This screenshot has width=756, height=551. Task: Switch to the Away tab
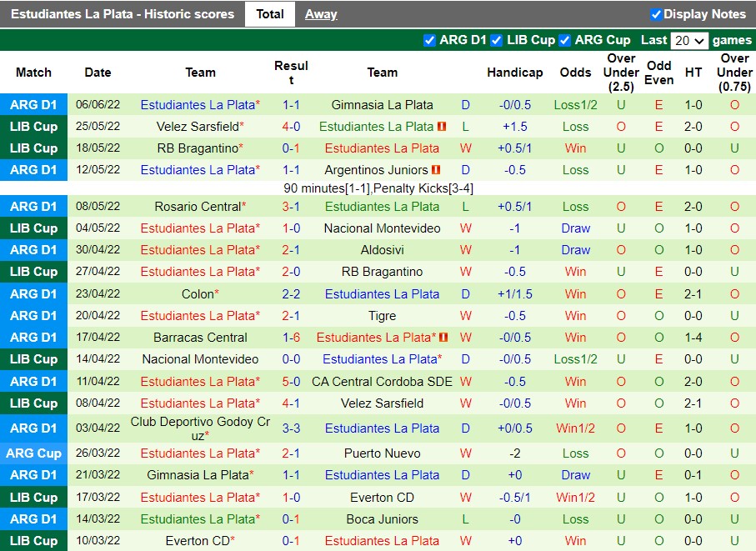point(321,13)
